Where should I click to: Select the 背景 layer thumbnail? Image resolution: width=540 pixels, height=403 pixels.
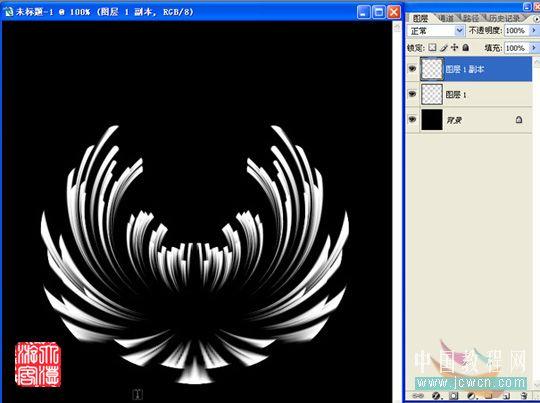click(x=432, y=120)
